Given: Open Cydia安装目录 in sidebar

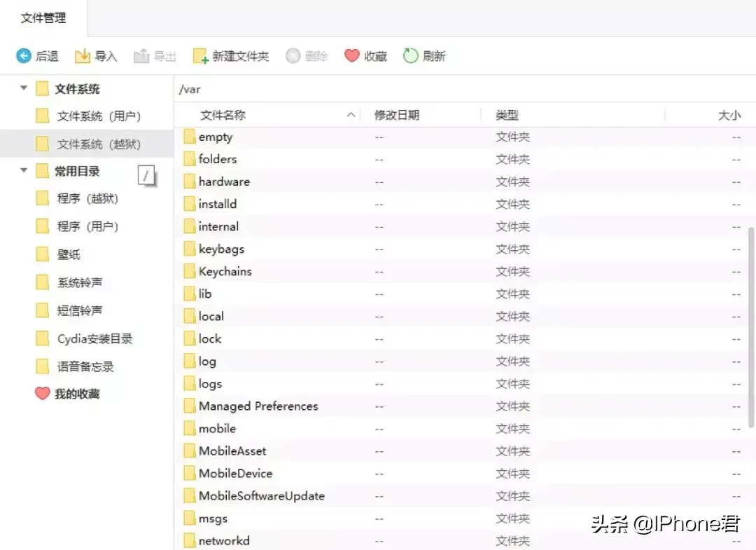Looking at the screenshot, I should click(94, 339).
